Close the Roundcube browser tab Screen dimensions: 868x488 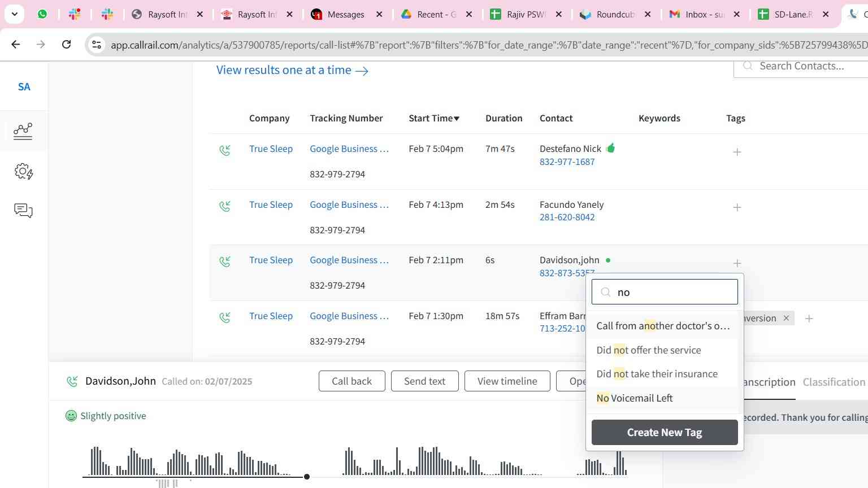coord(648,14)
